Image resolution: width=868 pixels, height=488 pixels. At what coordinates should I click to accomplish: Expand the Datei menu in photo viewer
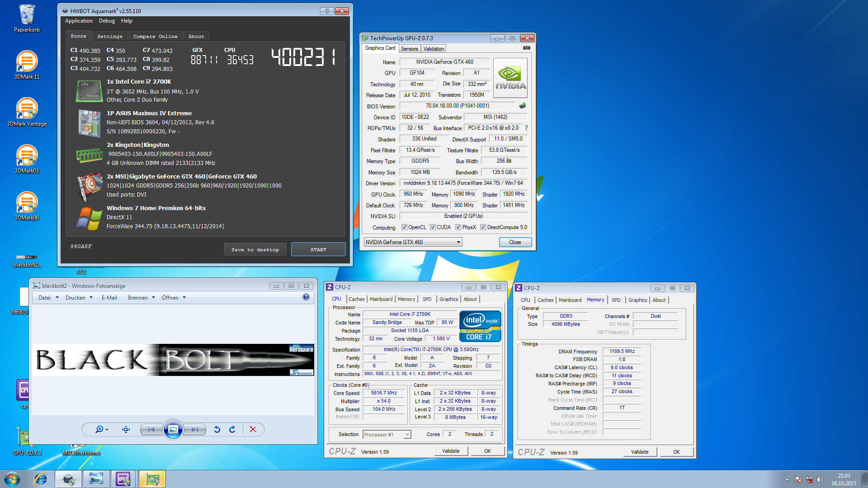point(48,298)
